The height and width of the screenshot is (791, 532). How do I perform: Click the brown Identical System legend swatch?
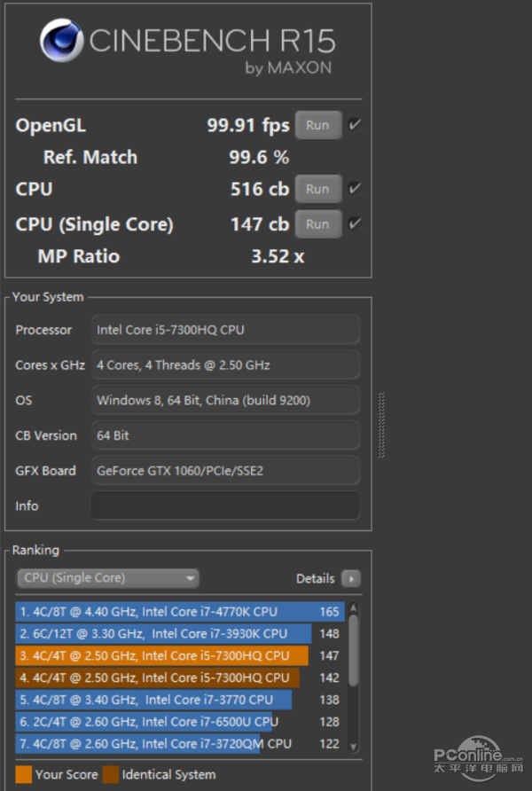point(111,775)
